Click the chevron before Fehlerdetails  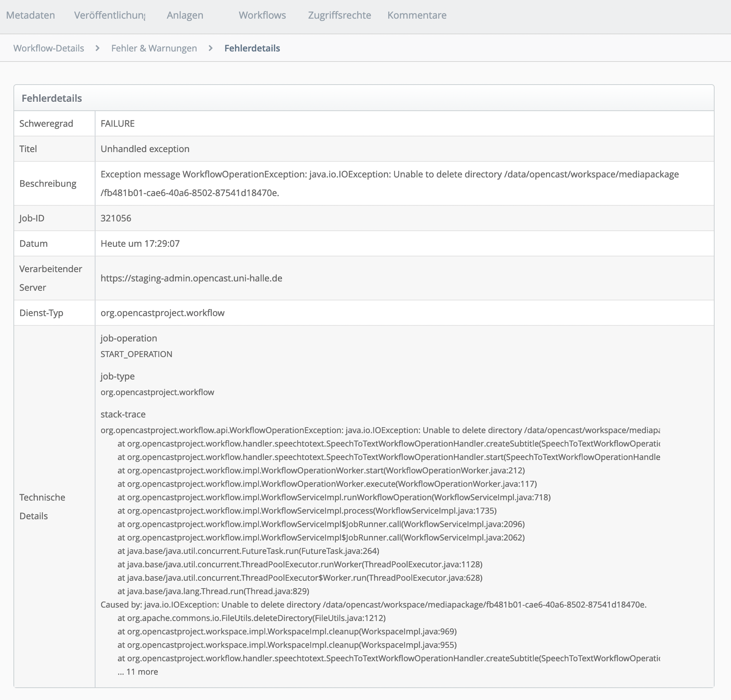point(211,48)
